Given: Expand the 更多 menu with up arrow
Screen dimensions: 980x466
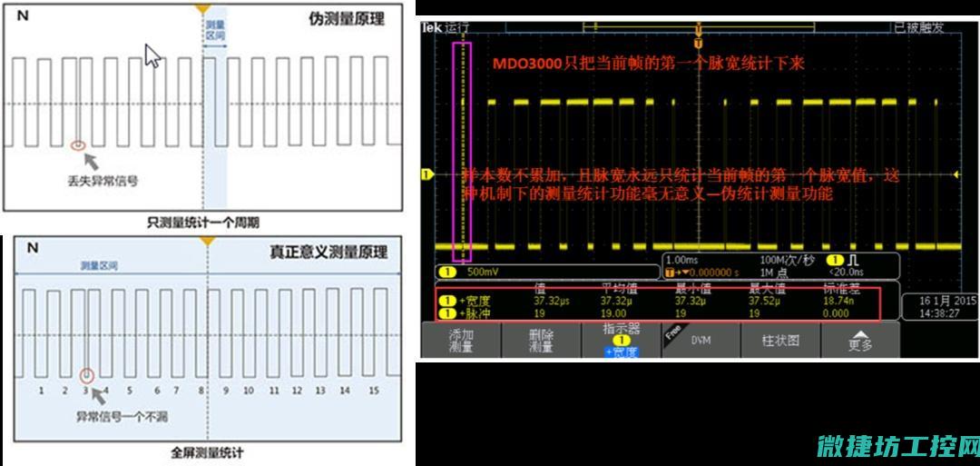Looking at the screenshot, I should click(x=860, y=341).
